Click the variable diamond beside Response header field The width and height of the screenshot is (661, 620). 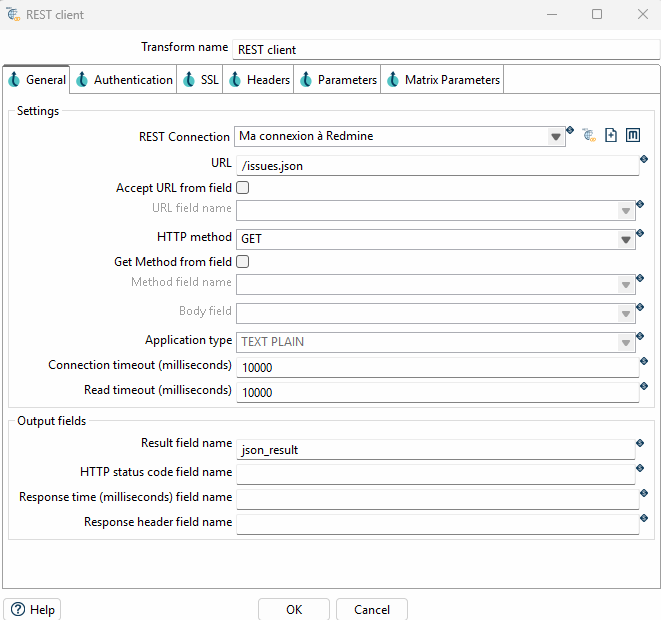click(644, 518)
